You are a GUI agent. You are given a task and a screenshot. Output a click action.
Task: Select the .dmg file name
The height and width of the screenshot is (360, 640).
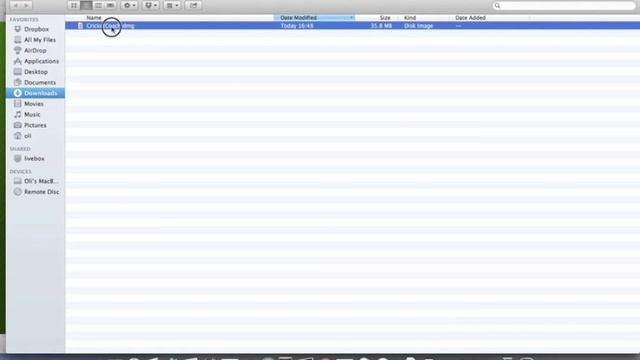pyautogui.click(x=110, y=26)
